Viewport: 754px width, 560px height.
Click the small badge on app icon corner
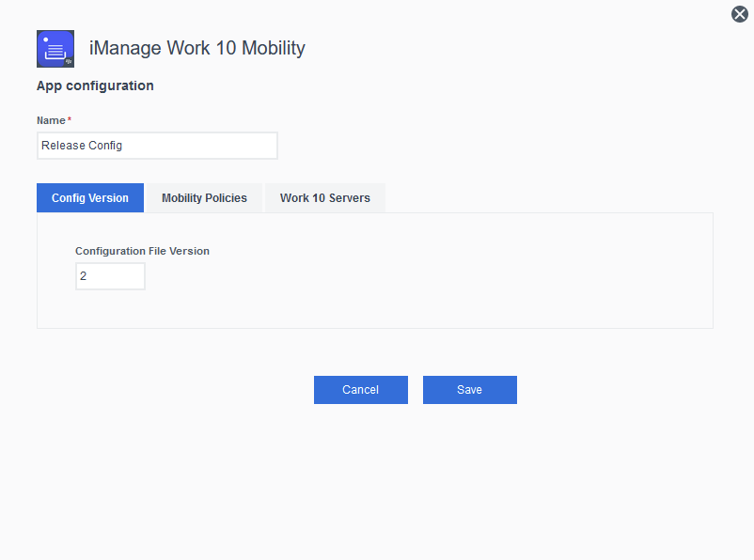pos(69,61)
